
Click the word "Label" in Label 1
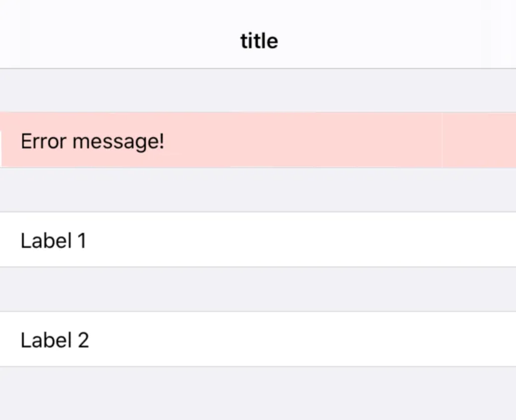coord(46,240)
